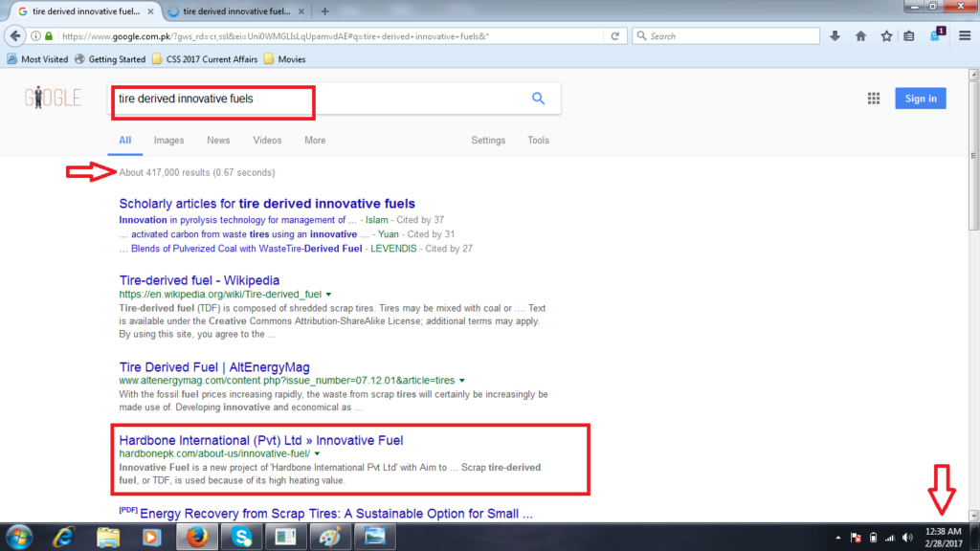This screenshot has width=980, height=551.
Task: Go to Firefox home page icon
Action: point(860,36)
